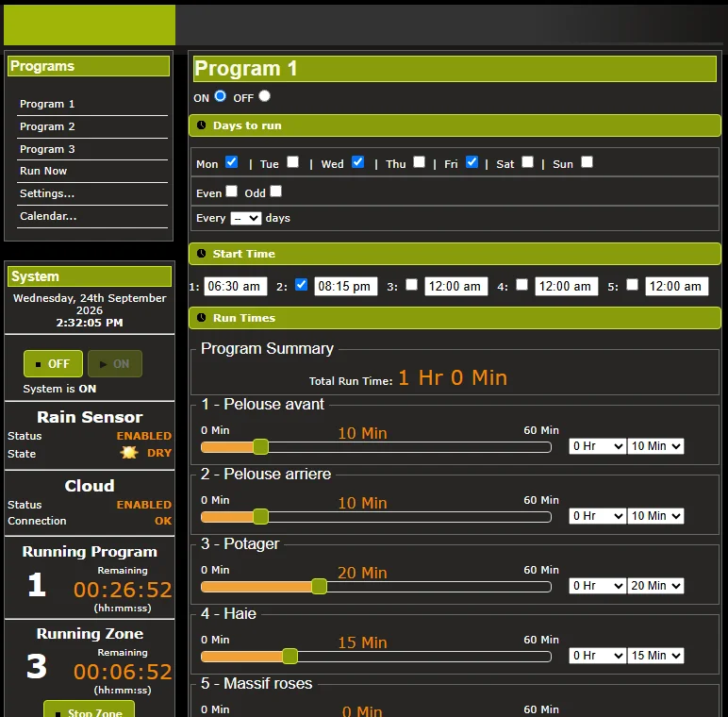
Task: Click the clock icon beside Start Time
Action: 201,254
